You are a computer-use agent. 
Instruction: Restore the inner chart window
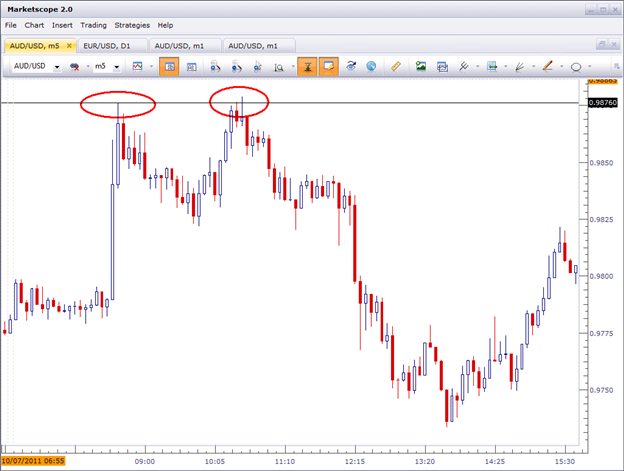pos(602,44)
